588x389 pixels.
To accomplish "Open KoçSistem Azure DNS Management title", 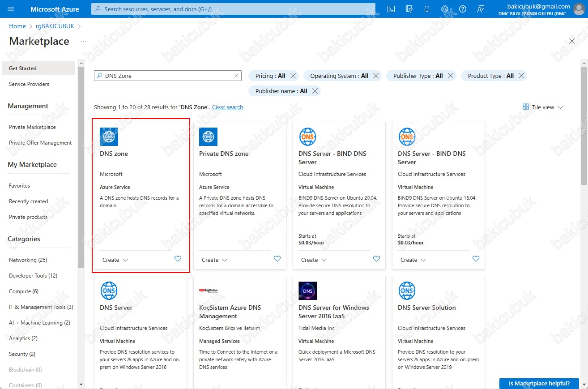I will click(230, 312).
